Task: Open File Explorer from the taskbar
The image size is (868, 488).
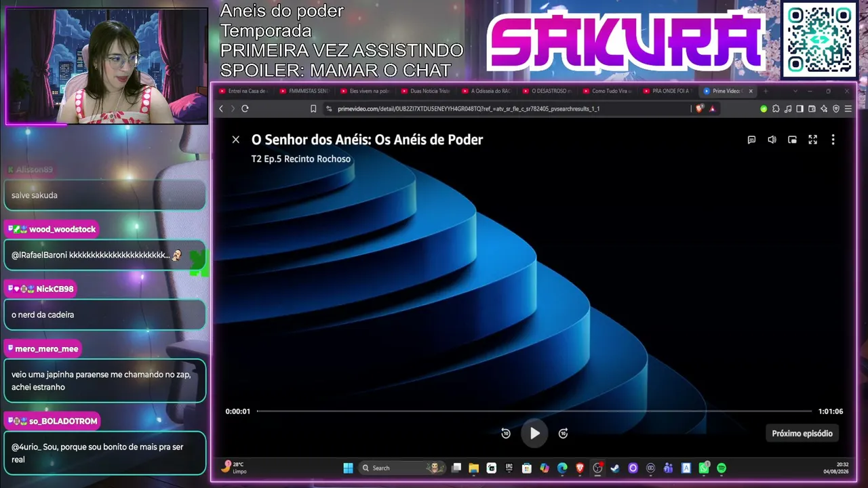Action: coord(474,468)
